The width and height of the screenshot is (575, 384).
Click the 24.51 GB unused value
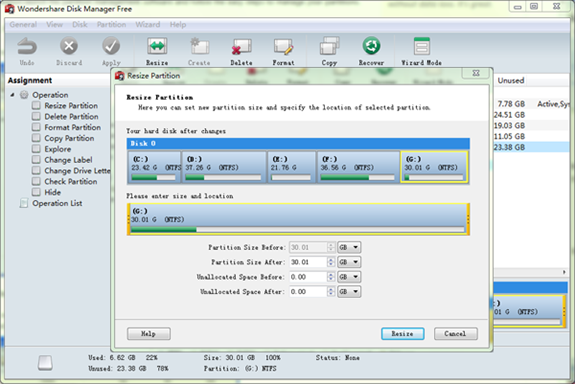click(509, 115)
